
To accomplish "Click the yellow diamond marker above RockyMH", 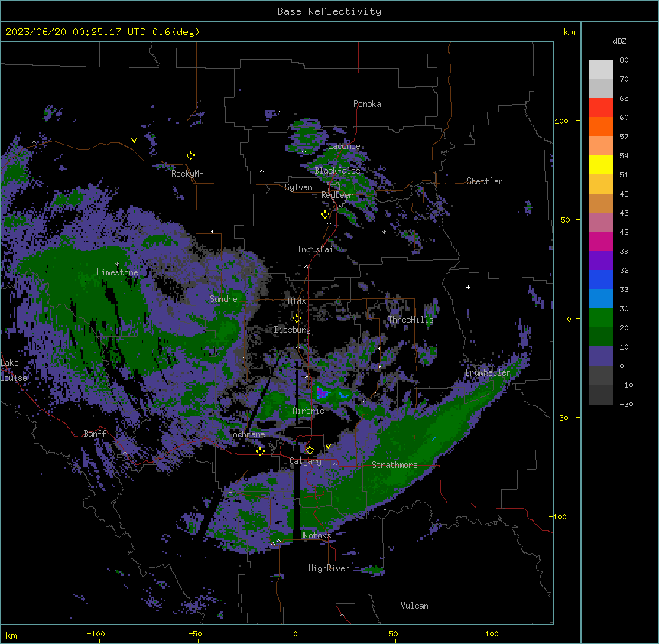I will pos(191,156).
